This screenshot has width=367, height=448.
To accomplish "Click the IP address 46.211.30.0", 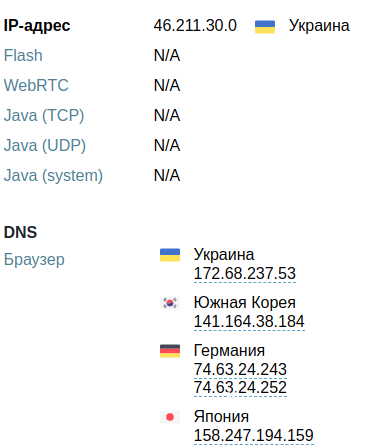I will (x=195, y=26).
